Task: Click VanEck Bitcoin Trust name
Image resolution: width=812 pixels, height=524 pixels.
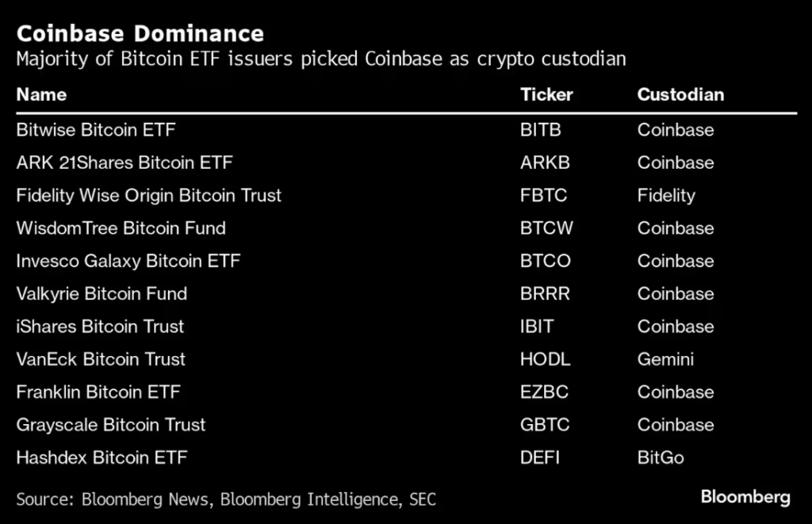Action: click(101, 359)
